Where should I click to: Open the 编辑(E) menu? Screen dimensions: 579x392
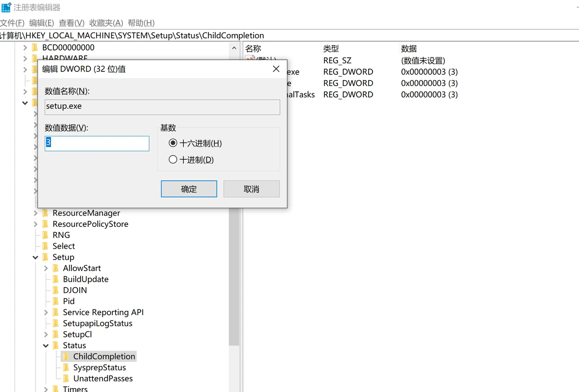[41, 23]
